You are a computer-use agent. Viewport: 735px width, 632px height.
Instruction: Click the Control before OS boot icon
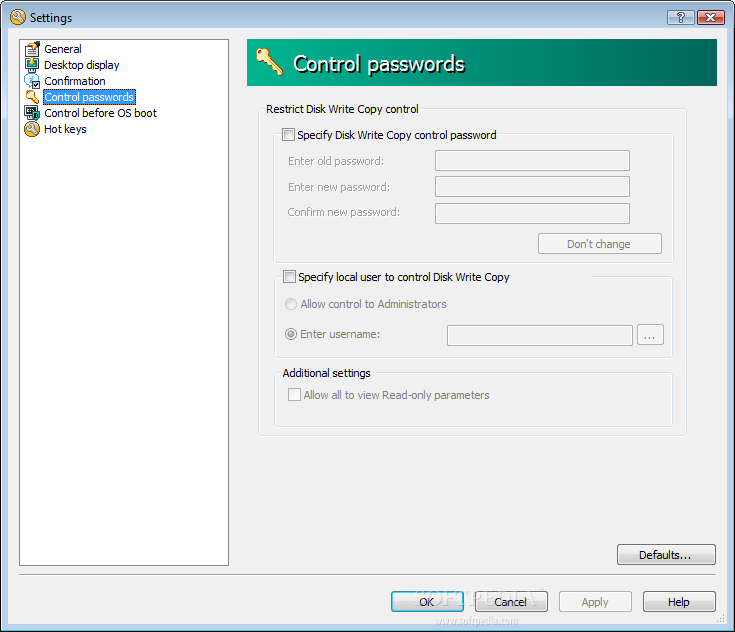pos(32,113)
